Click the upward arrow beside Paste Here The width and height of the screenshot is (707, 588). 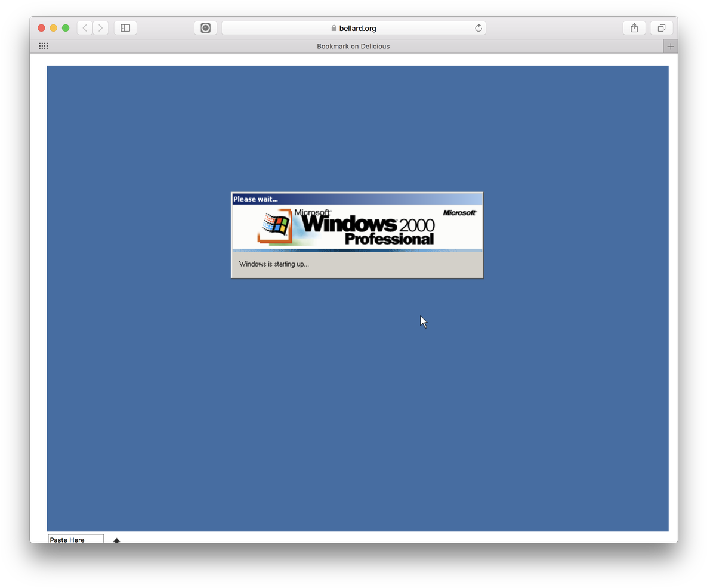click(x=116, y=540)
